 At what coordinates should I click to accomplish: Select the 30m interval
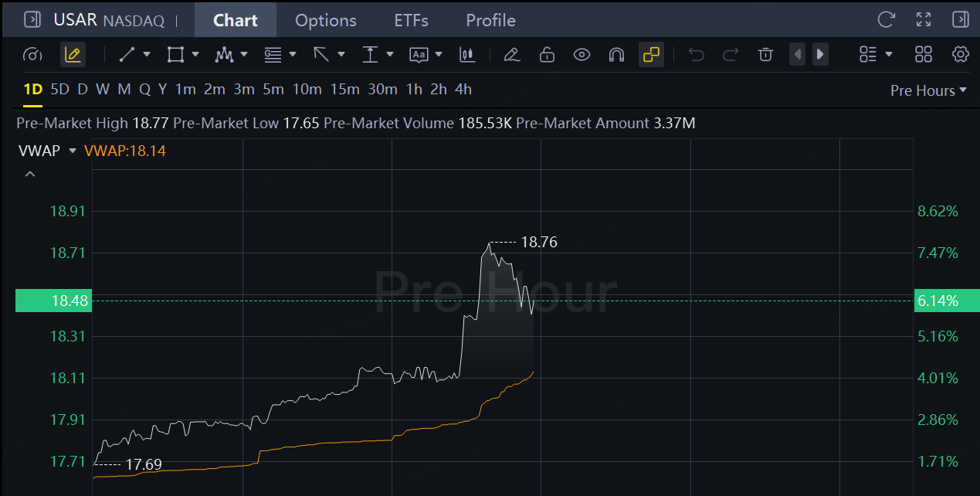(x=382, y=90)
